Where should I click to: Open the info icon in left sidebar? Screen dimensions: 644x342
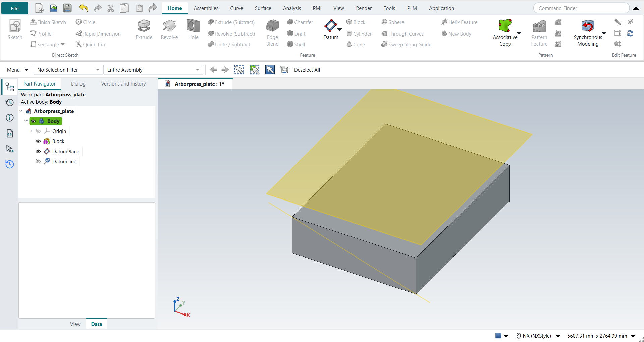[10, 118]
